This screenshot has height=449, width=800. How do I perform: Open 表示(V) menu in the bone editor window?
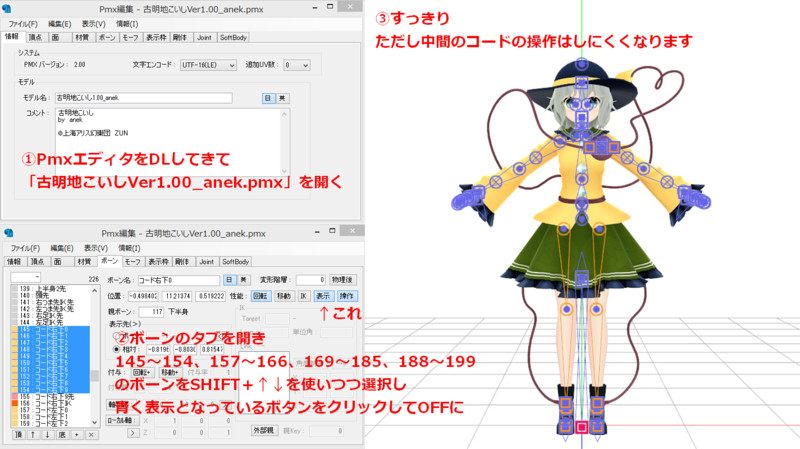coord(95,248)
